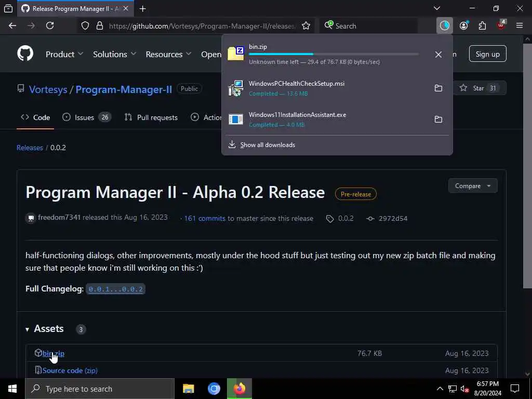532x399 pixels.
Task: Open the 0.0.1...0.0.2 changelog link
Action: (115, 289)
